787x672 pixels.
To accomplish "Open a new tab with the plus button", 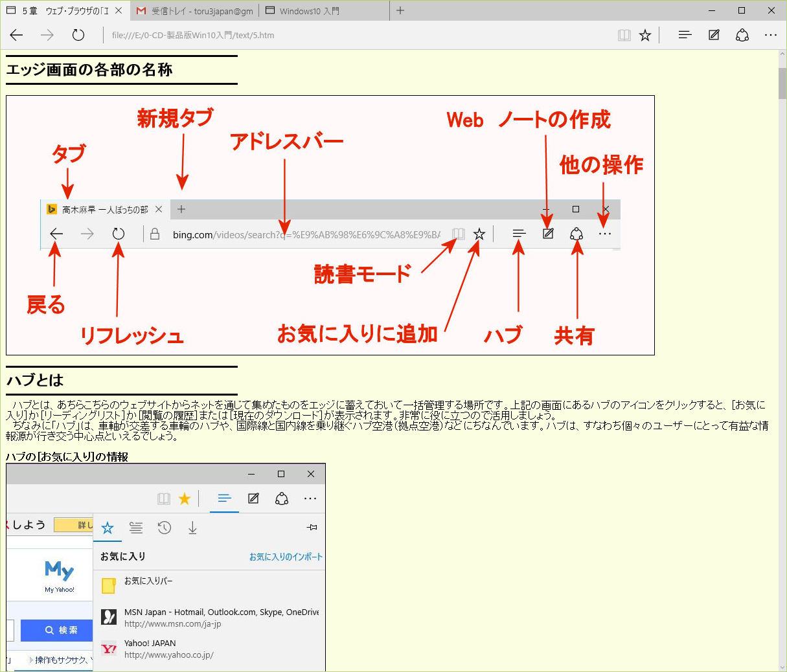I will (400, 10).
